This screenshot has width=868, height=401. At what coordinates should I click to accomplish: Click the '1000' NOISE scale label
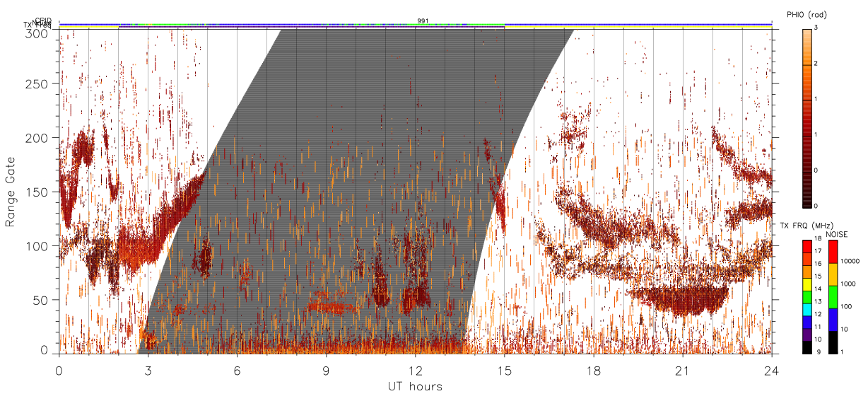click(848, 284)
